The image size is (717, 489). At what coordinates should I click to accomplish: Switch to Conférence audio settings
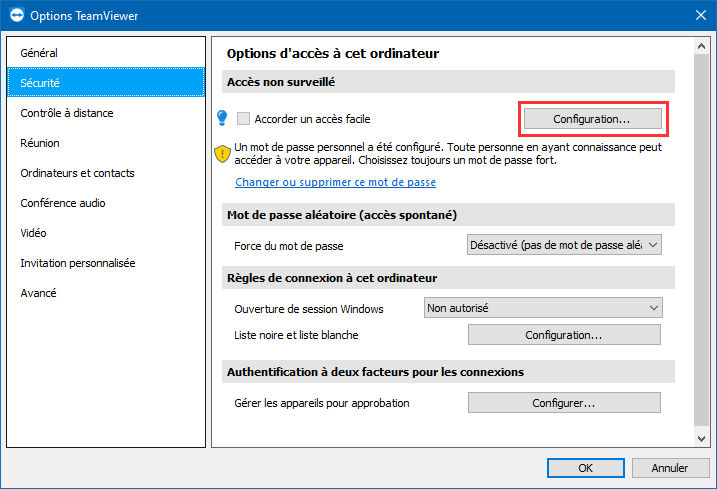[106, 203]
